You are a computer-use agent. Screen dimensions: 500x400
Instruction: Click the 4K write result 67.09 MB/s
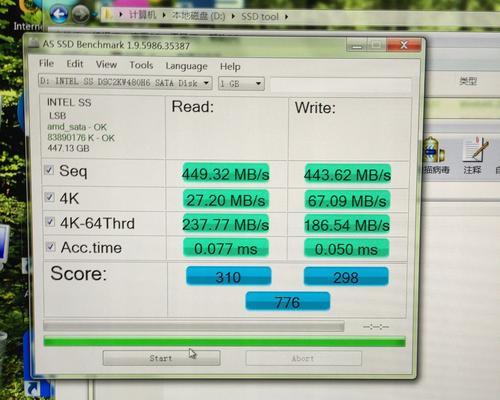click(x=347, y=201)
